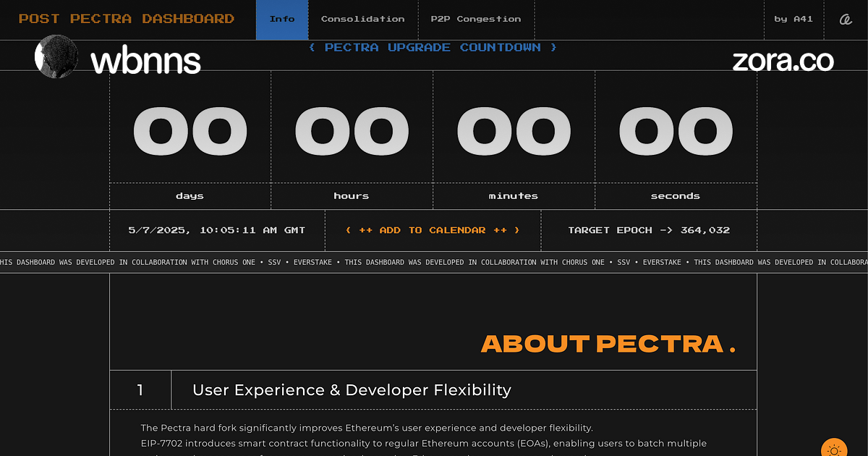The width and height of the screenshot is (868, 456).
Task: Click the About Pectra heading
Action: point(608,345)
